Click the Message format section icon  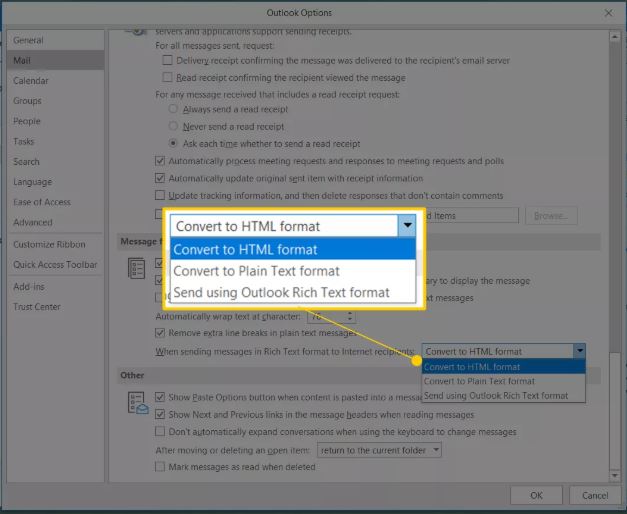pyautogui.click(x=136, y=268)
